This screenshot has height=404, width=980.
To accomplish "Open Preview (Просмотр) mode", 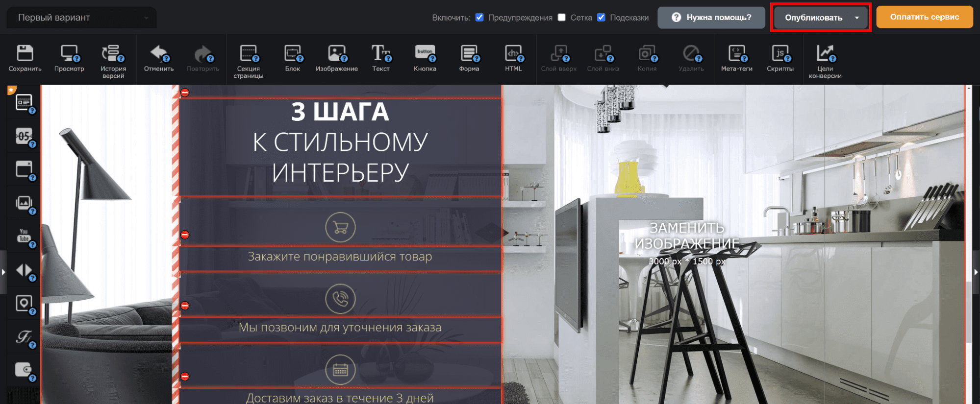I will pos(69,58).
